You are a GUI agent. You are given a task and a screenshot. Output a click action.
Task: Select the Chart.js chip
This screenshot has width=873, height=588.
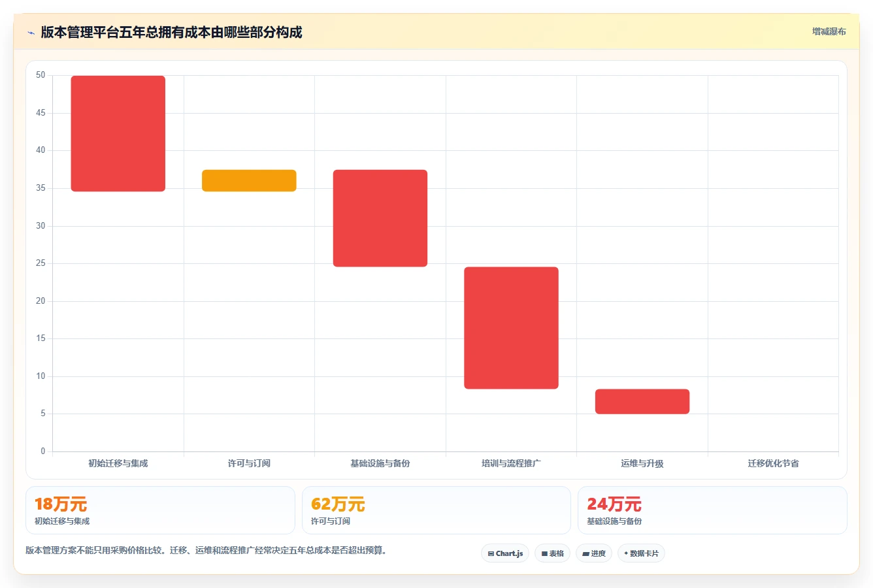pyautogui.click(x=505, y=553)
